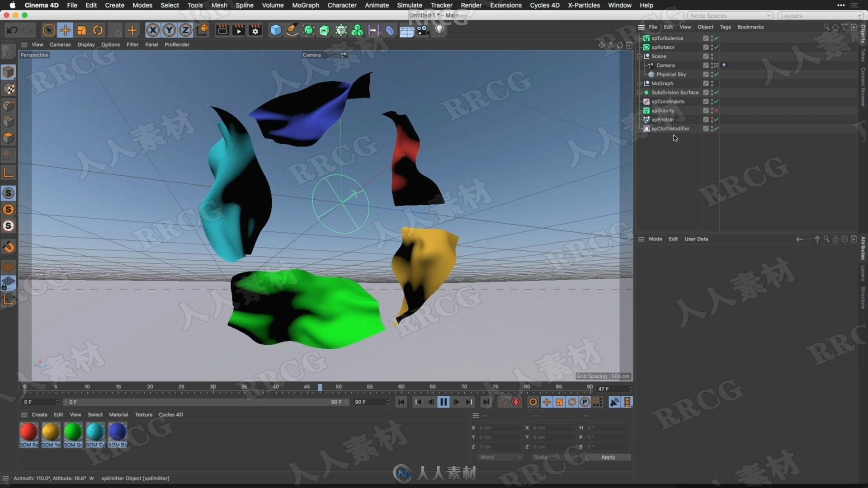Click the Physical Sky object icon
Viewport: 868px width, 488px height.
pos(651,74)
